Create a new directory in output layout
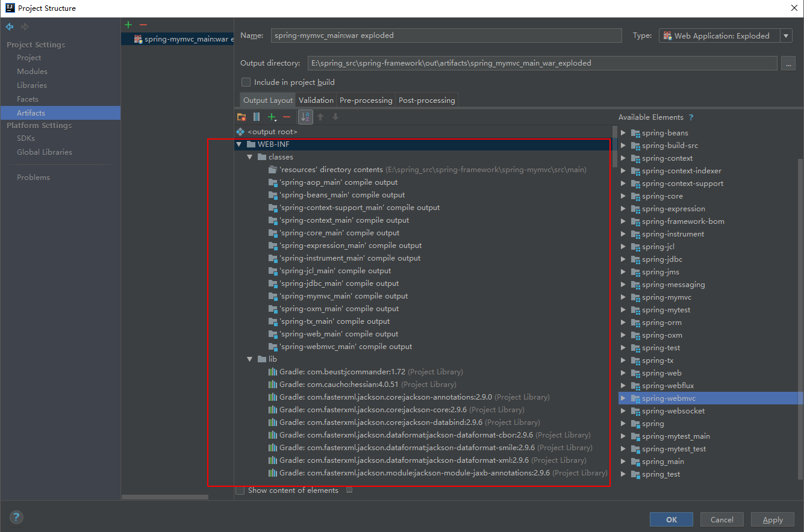804x532 pixels. click(242, 117)
